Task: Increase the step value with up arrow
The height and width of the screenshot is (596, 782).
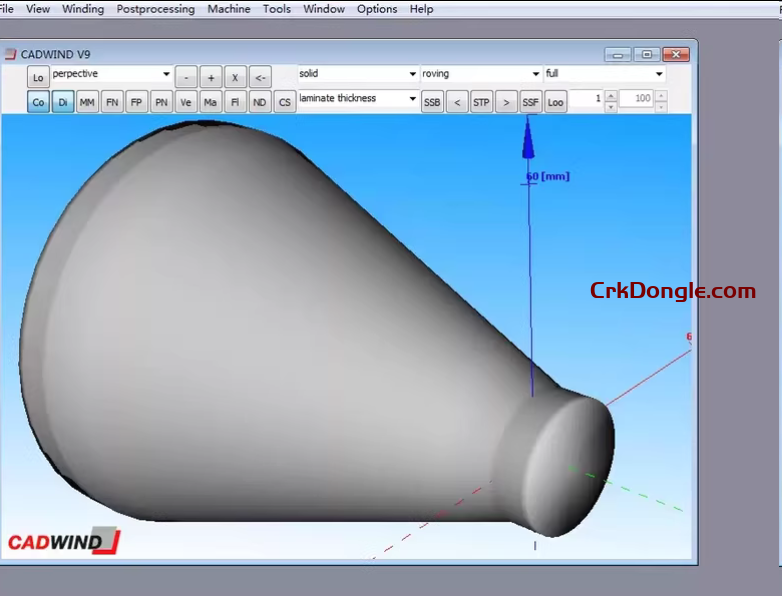Action: coord(611,95)
